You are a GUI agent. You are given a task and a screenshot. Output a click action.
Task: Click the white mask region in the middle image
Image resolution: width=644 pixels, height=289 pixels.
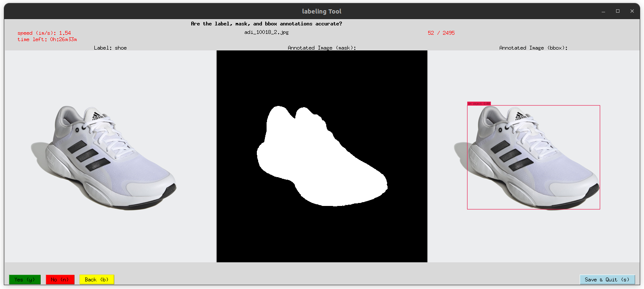[313, 161]
